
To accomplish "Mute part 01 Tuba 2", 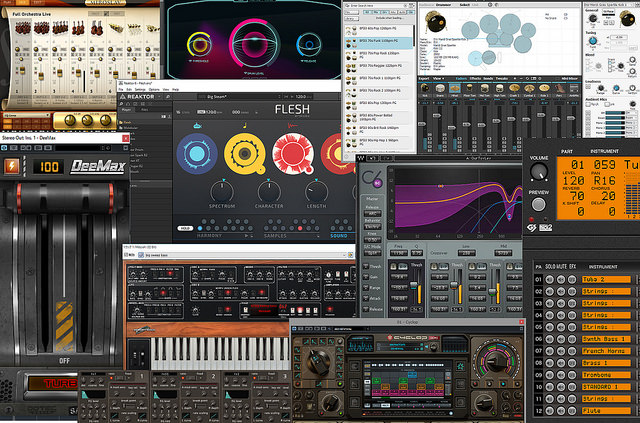I will tap(561, 280).
